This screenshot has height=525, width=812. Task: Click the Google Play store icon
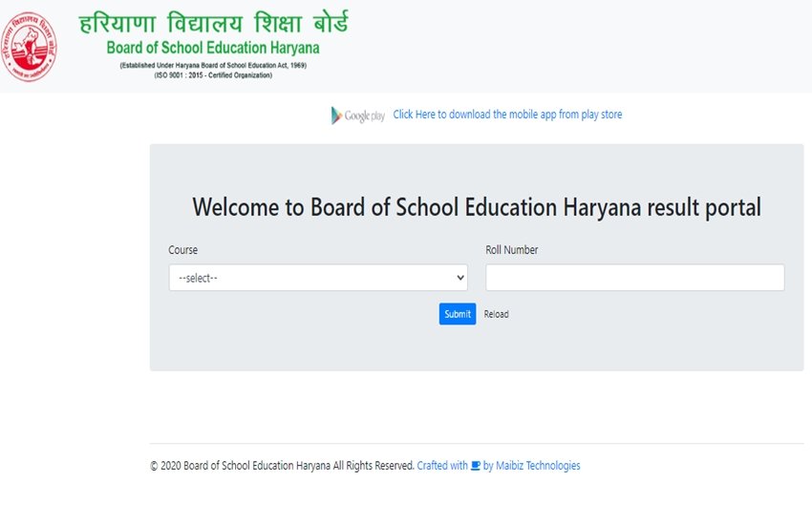(358, 115)
